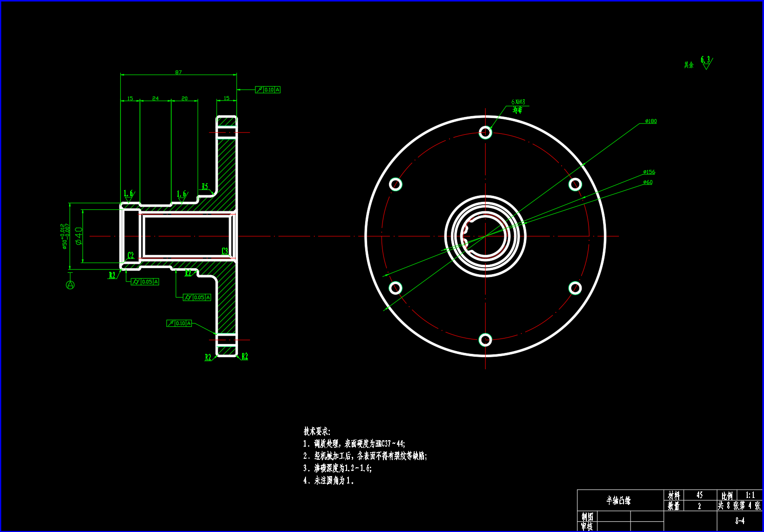Click the 8-4 drawing number cell

740,521
